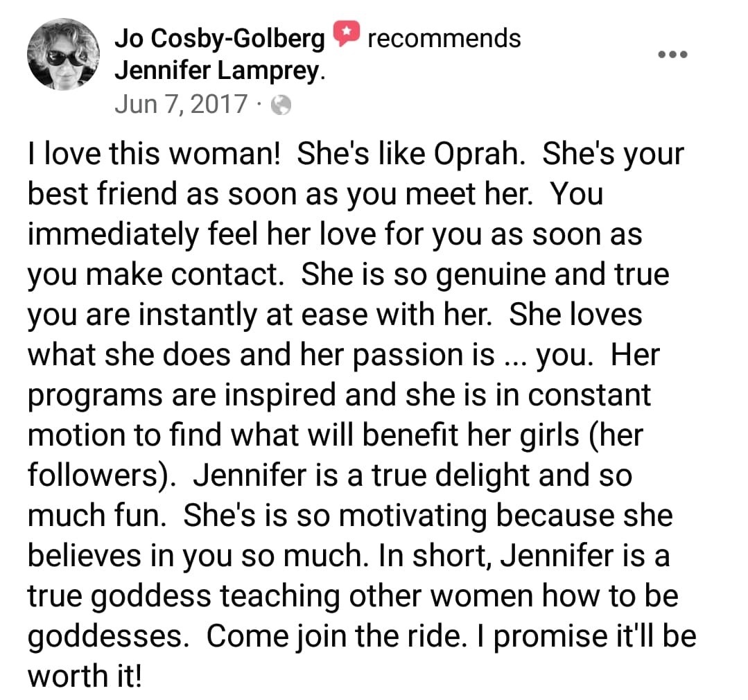Click the ellipsis after 'passion is'

512,354
